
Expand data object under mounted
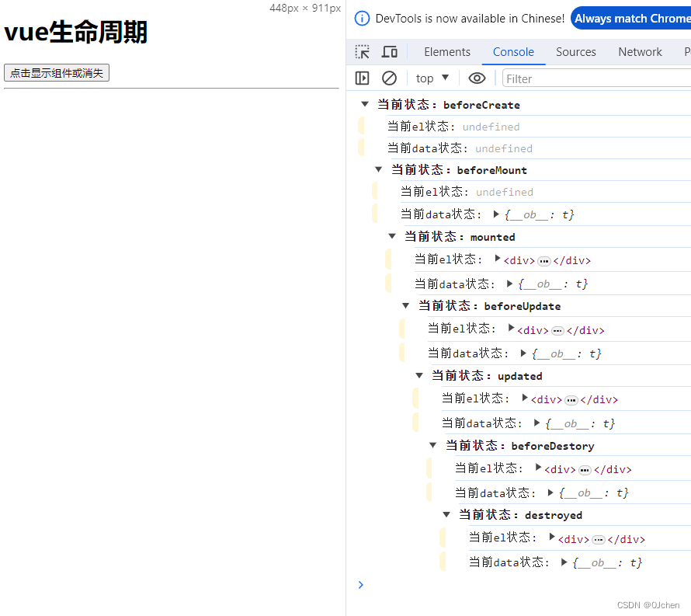coord(509,284)
